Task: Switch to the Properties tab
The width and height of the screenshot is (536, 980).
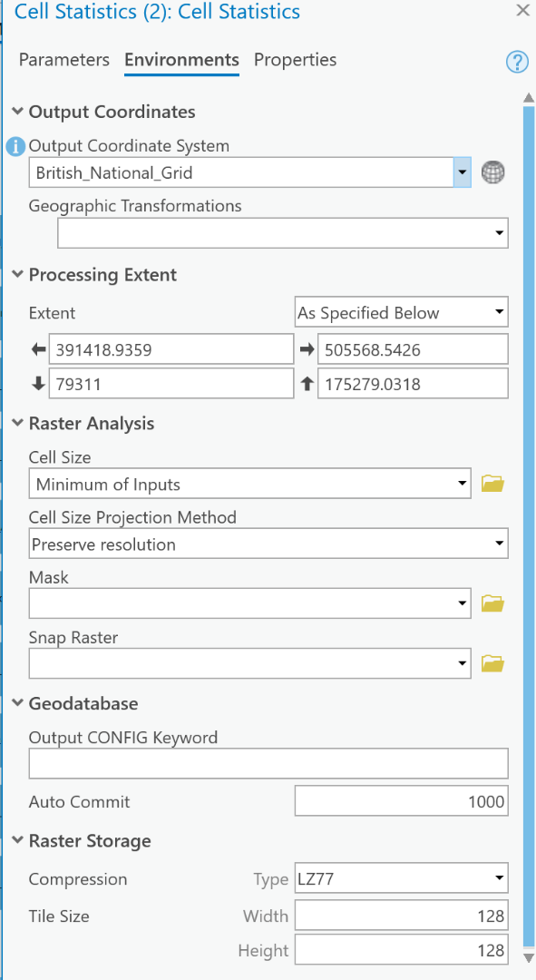Action: pyautogui.click(x=295, y=60)
